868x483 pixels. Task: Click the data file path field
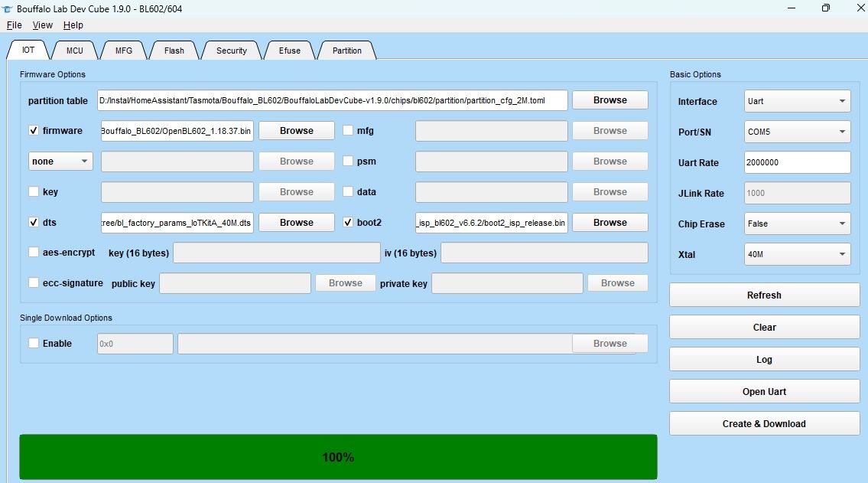pos(492,191)
